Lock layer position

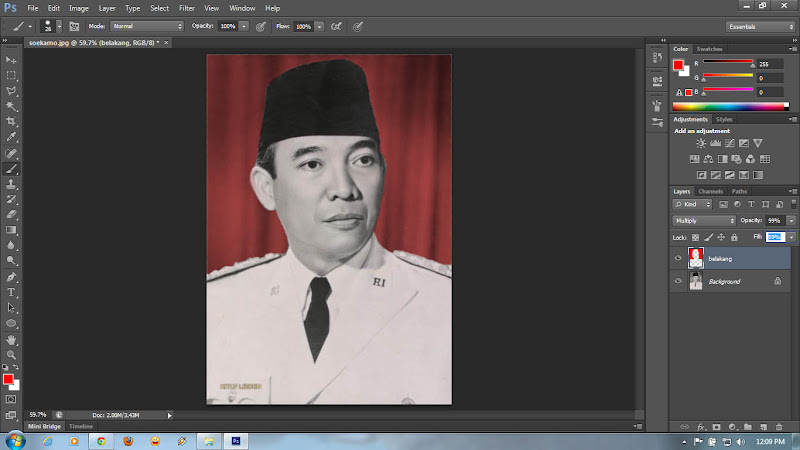pyautogui.click(x=721, y=237)
